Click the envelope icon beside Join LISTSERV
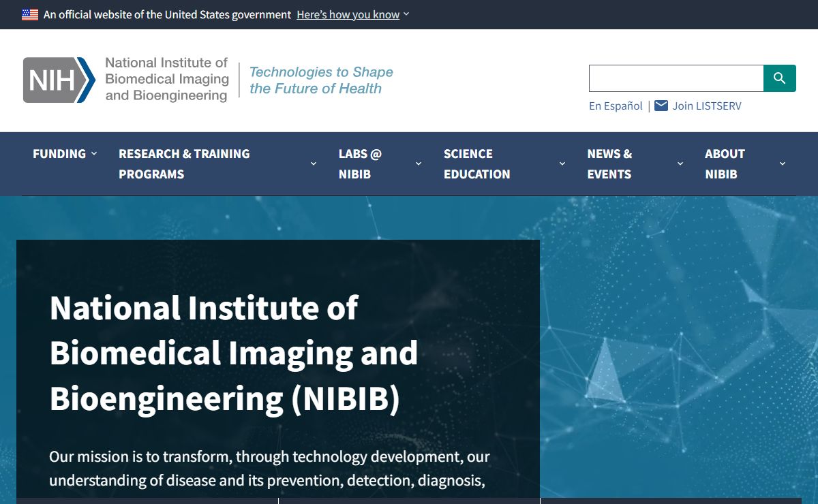Screen dimensions: 818x504 (x=661, y=106)
